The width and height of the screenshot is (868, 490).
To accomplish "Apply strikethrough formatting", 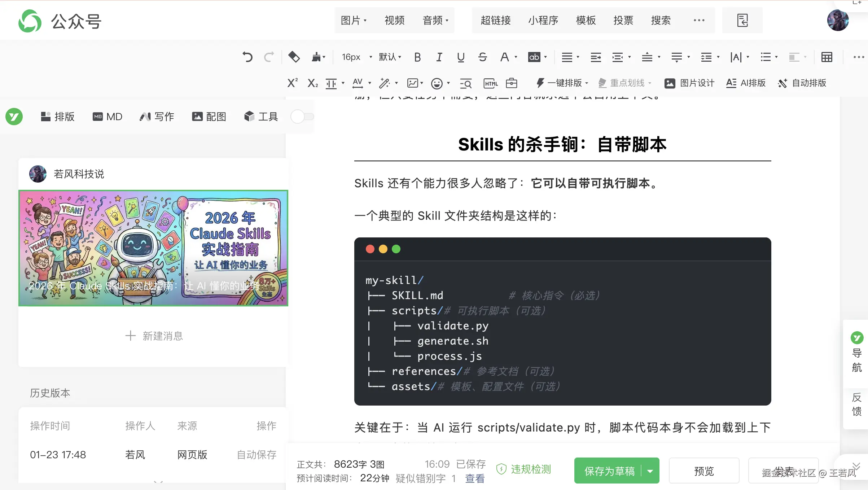I will [482, 57].
